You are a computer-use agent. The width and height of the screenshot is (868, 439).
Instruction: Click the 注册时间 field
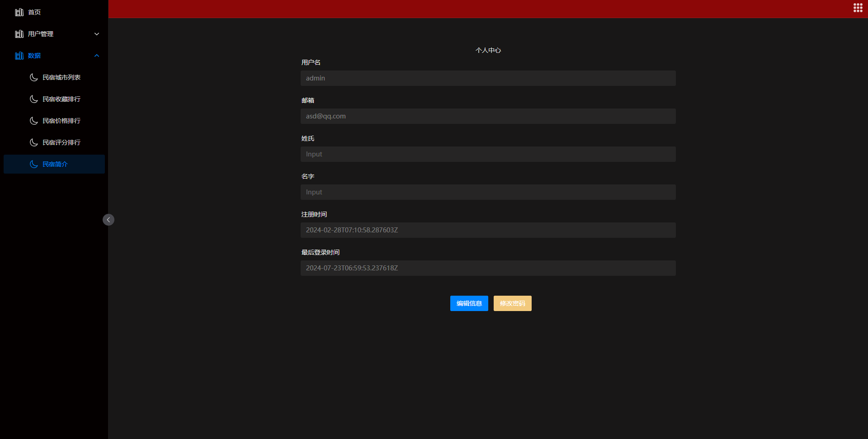488,230
